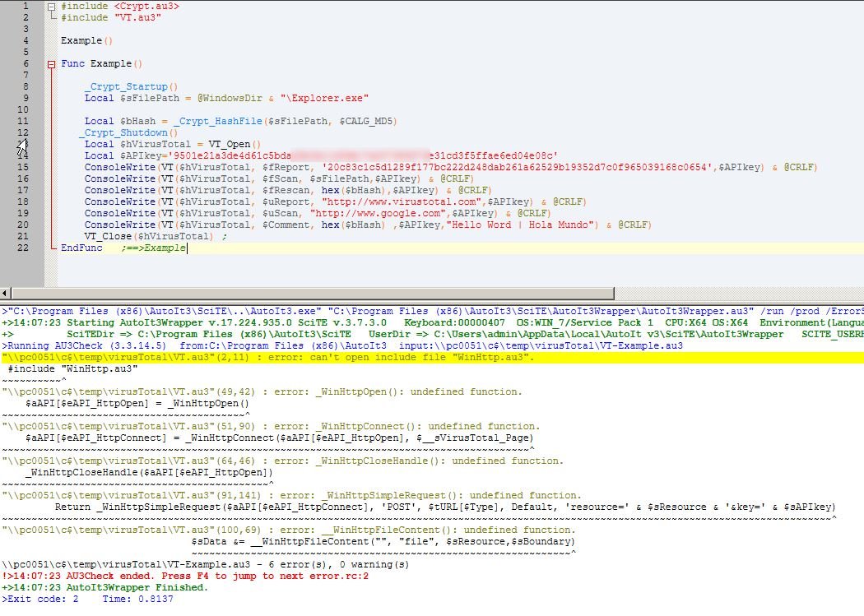Click the 'SciTEDir =>' output line
Viewport: 864px width, 616px height.
[432, 334]
